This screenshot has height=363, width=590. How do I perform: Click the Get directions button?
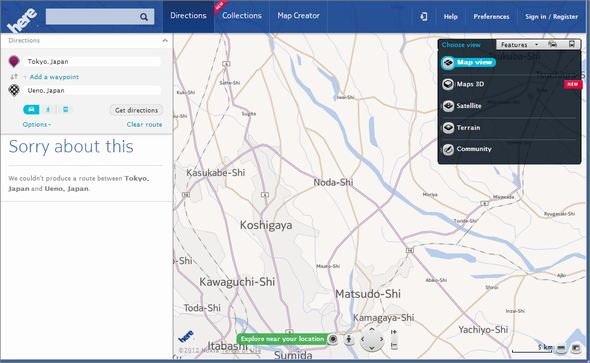136,110
